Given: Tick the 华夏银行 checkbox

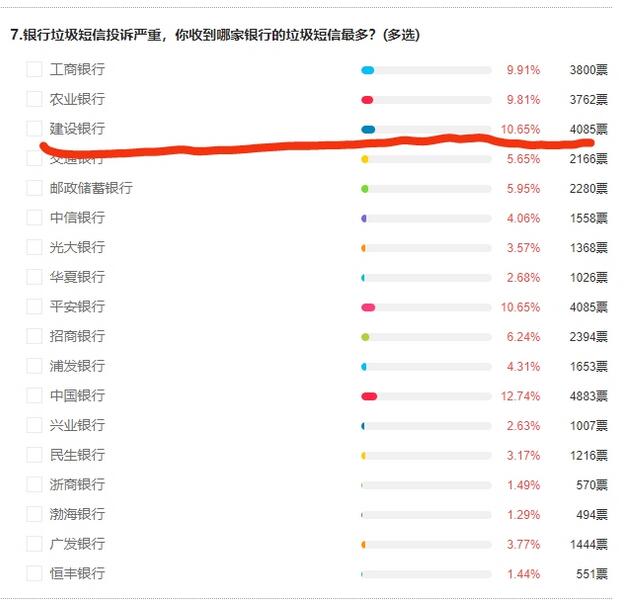Looking at the screenshot, I should click(x=34, y=277).
